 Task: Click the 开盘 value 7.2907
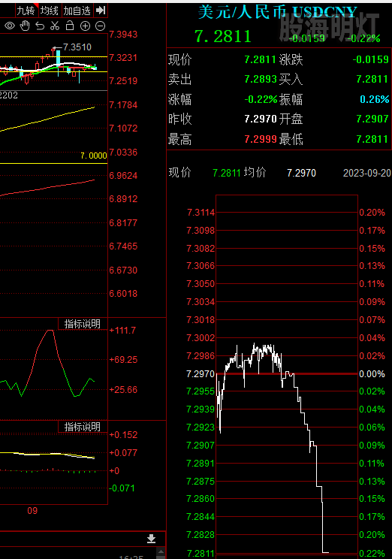click(x=372, y=119)
